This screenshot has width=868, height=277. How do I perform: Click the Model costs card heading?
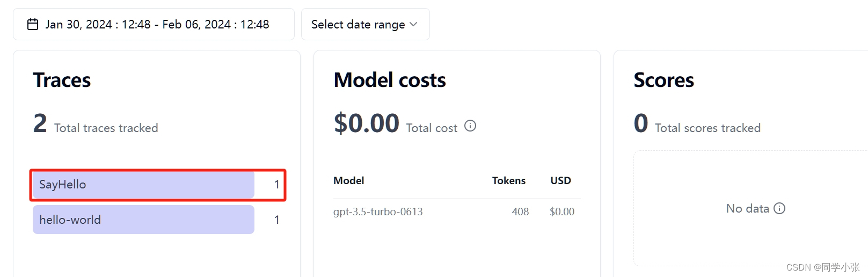[390, 81]
